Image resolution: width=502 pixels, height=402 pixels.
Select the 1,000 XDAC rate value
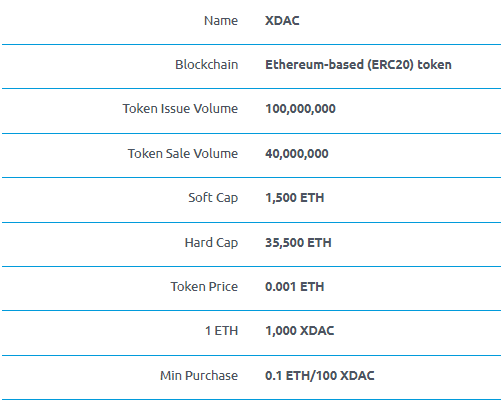[300, 331]
